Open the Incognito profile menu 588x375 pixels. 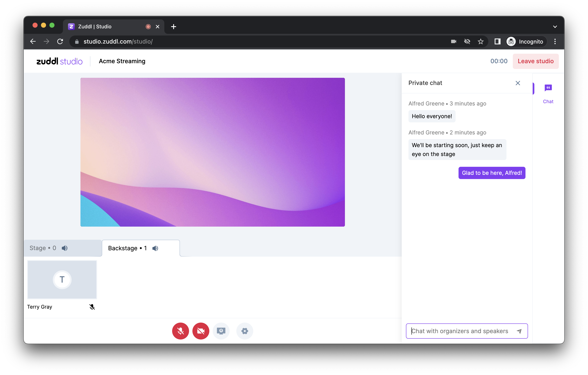point(525,42)
